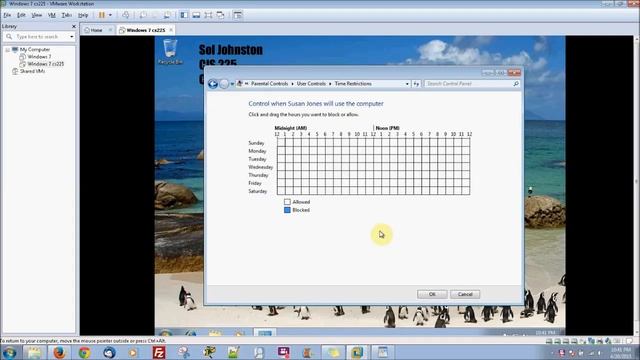
Task: Click the Send Ctrl+Alt+Del toolbar icon
Action: [x=126, y=15]
